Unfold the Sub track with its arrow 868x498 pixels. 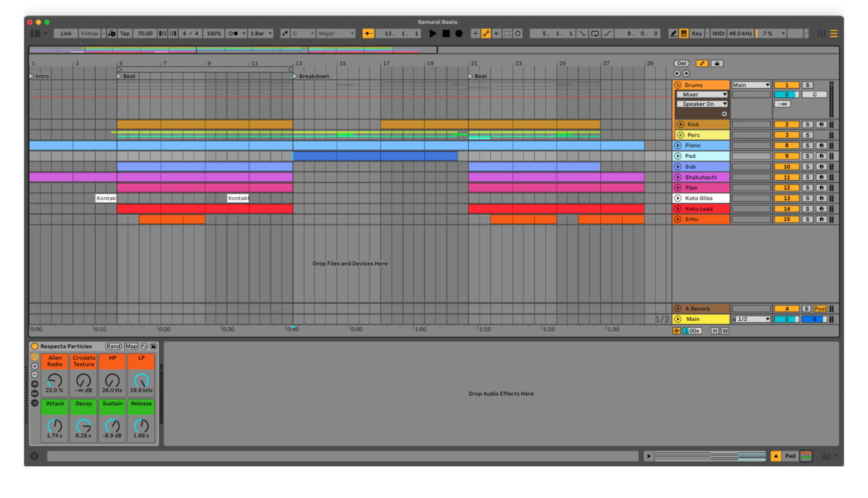[677, 167]
